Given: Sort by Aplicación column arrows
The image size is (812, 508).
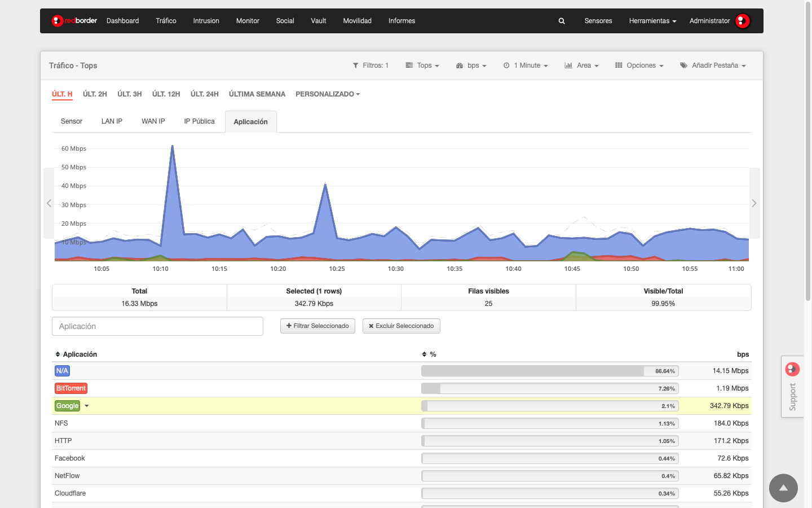Looking at the screenshot, I should [58, 354].
